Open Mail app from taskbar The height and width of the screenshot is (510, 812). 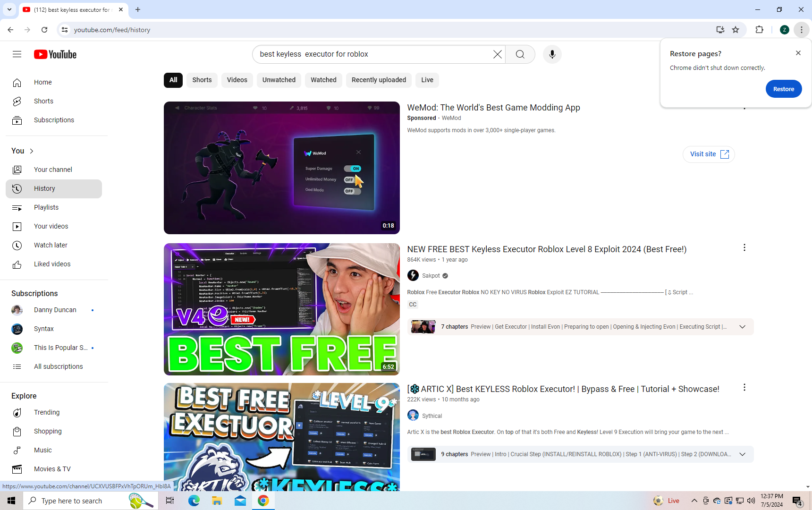(x=240, y=501)
